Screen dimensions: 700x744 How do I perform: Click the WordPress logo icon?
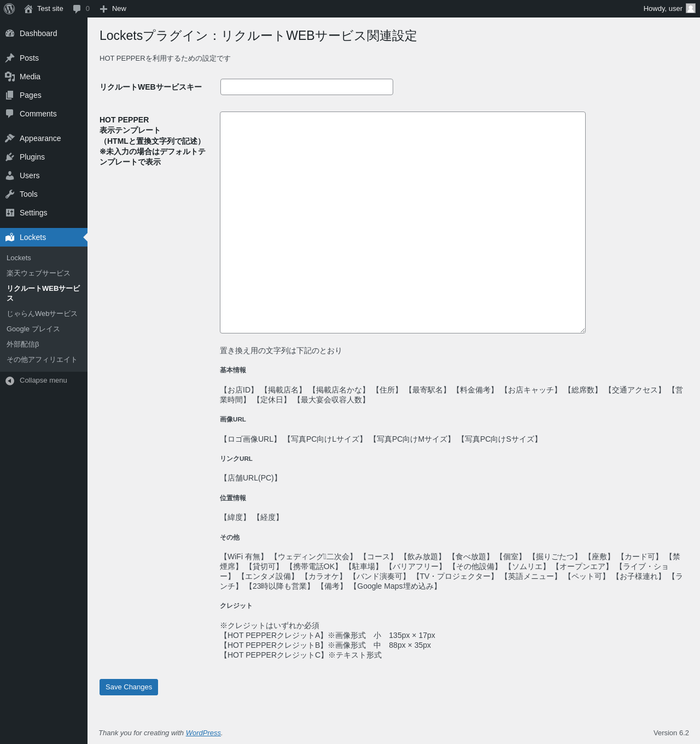[x=9, y=9]
